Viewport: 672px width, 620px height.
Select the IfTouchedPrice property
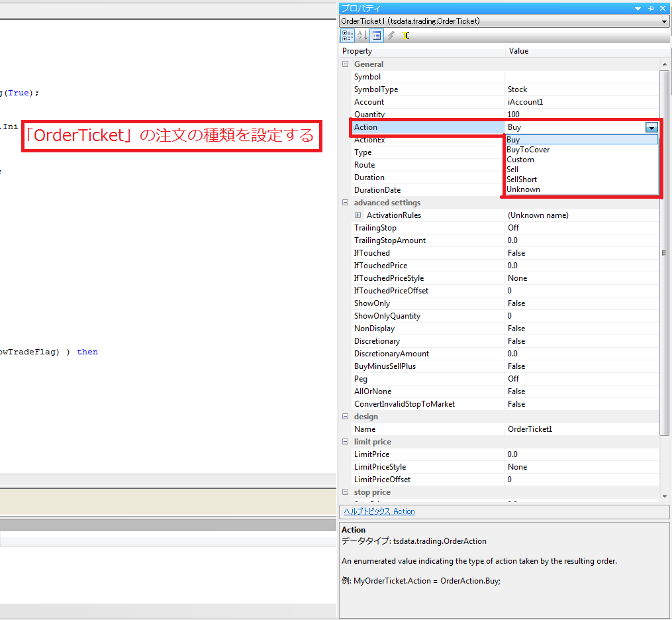coord(428,266)
